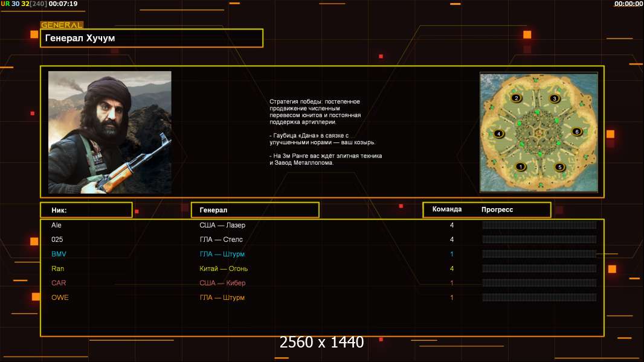This screenshot has height=362, width=644.
Task: Click the Команда column header
Action: [x=447, y=209]
